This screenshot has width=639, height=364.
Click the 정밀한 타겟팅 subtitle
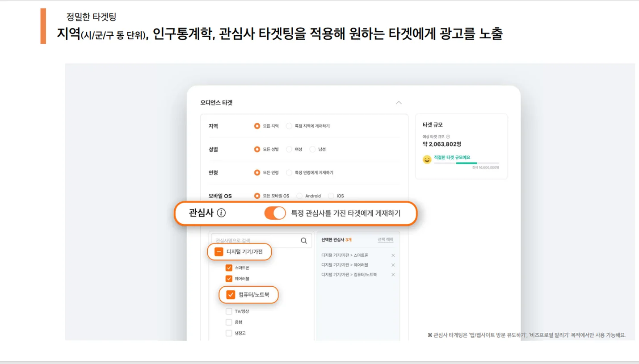pos(91,17)
